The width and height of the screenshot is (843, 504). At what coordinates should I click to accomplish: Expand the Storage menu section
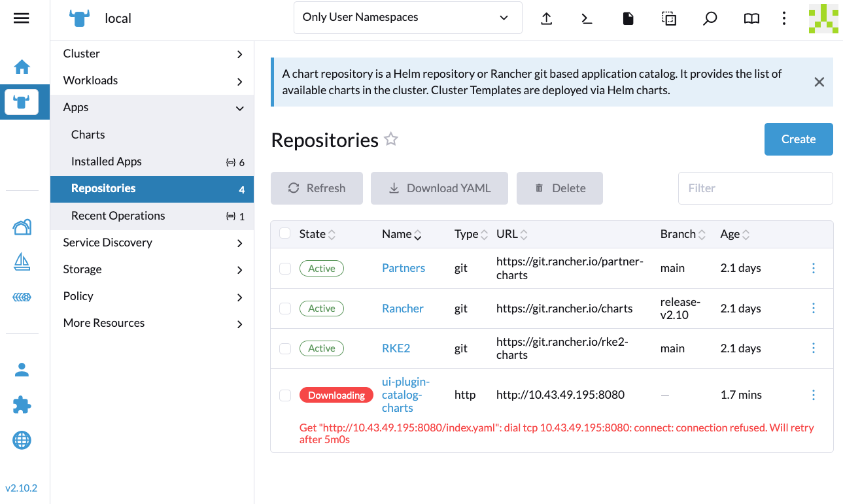152,269
